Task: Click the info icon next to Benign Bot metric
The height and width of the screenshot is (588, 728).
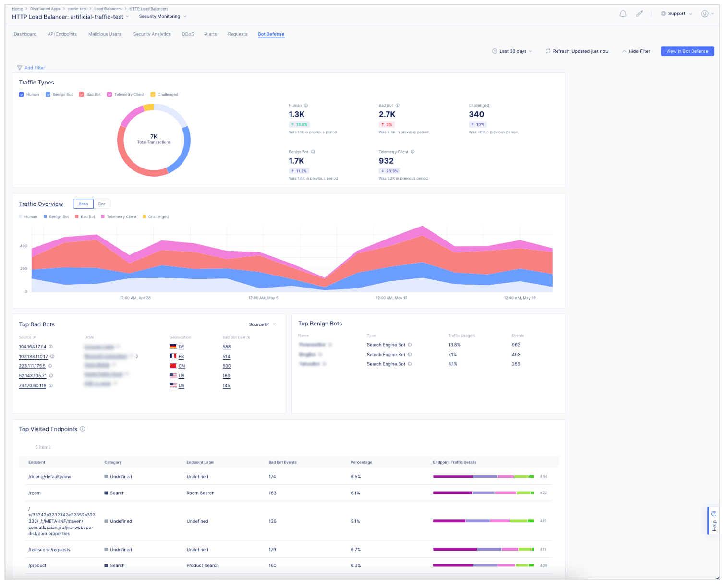Action: pyautogui.click(x=313, y=152)
